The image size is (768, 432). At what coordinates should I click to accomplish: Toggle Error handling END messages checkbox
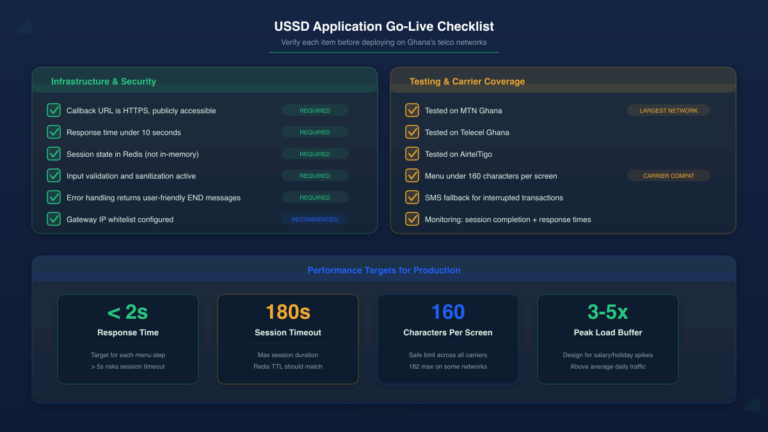click(x=54, y=197)
